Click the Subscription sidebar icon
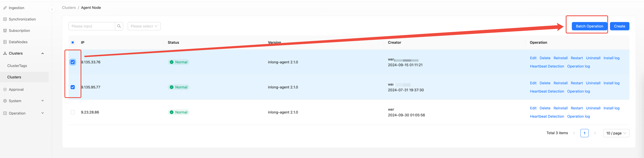644x158 pixels. [x=5, y=31]
